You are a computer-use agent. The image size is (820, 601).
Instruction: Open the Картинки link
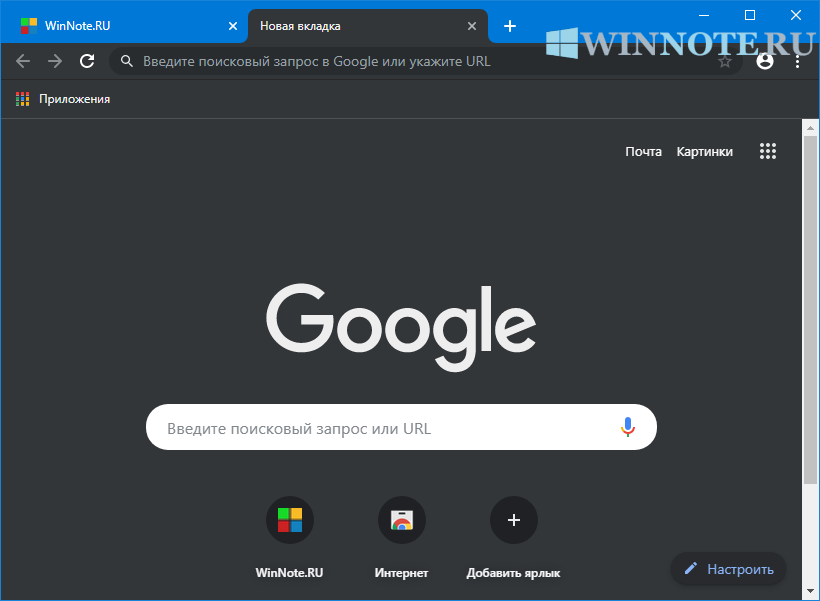pos(704,152)
